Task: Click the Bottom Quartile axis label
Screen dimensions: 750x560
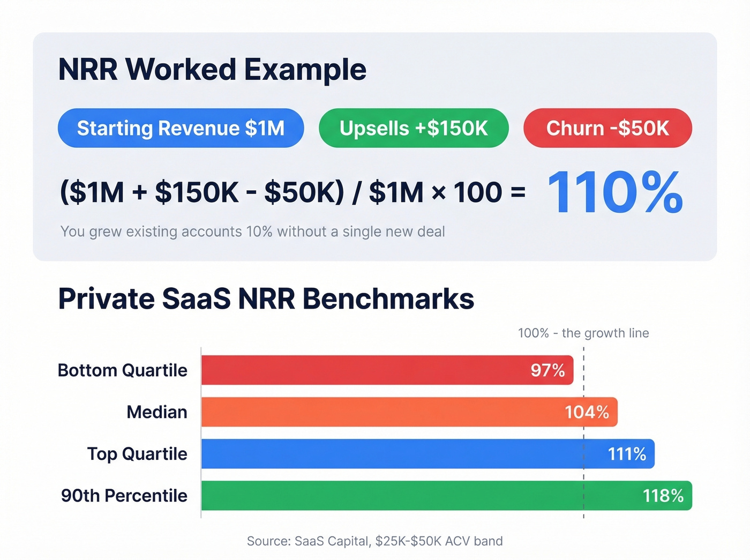Action: (x=122, y=370)
